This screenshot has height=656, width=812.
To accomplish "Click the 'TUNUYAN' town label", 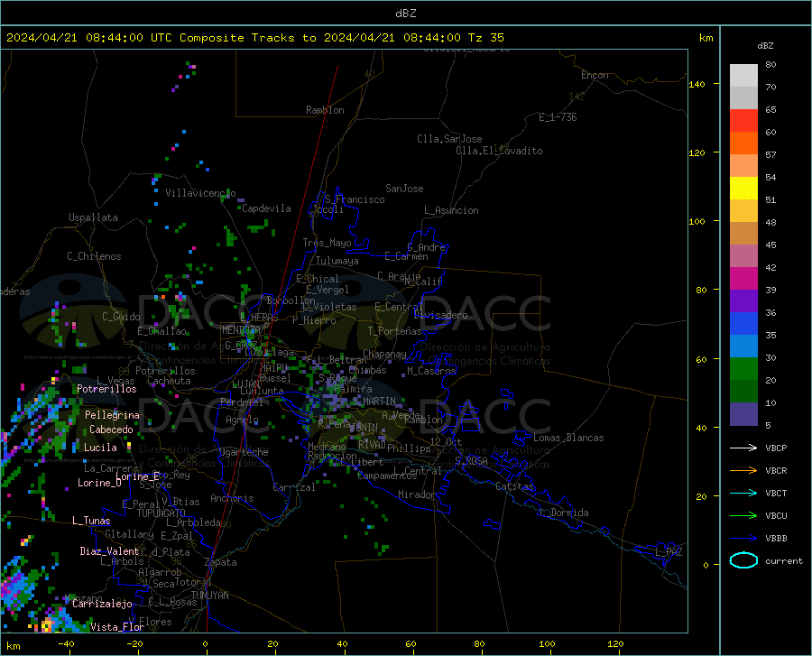I will 209,596.
